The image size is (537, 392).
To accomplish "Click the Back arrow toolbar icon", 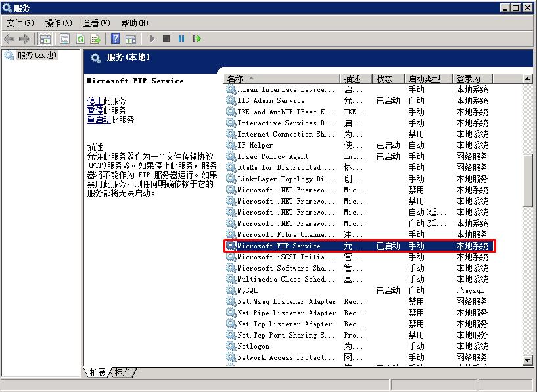I will (x=9, y=39).
